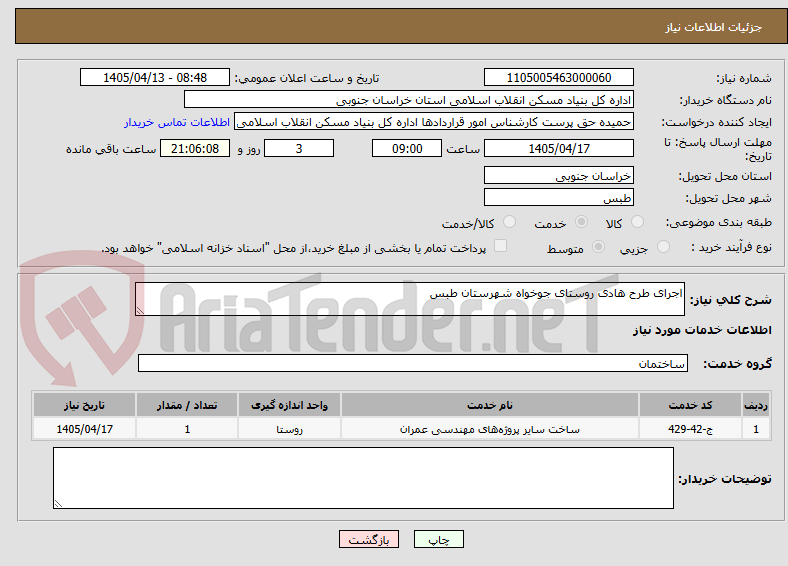Click the delivery city field طبس

(x=558, y=197)
